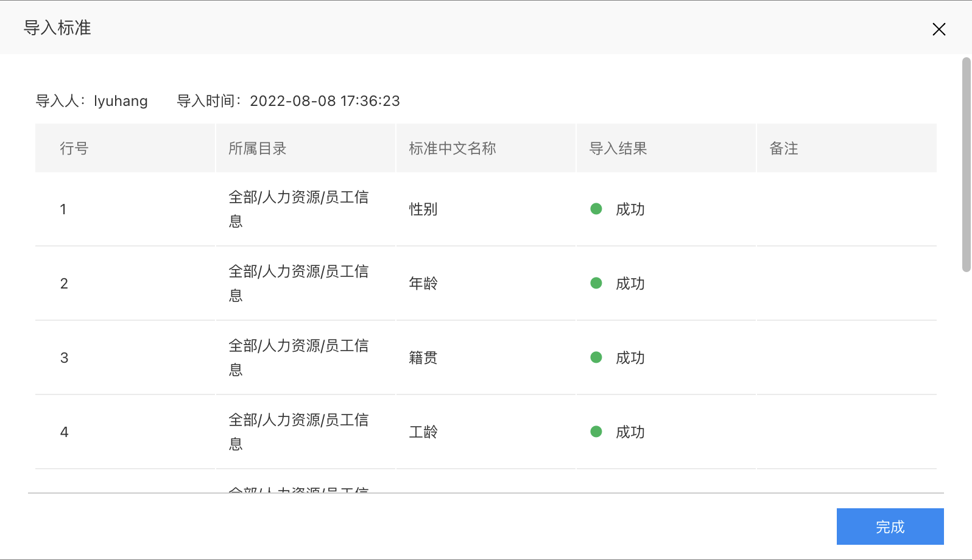The image size is (972, 560).
Task: Click the 导入标准 dialog title
Action: 57,28
